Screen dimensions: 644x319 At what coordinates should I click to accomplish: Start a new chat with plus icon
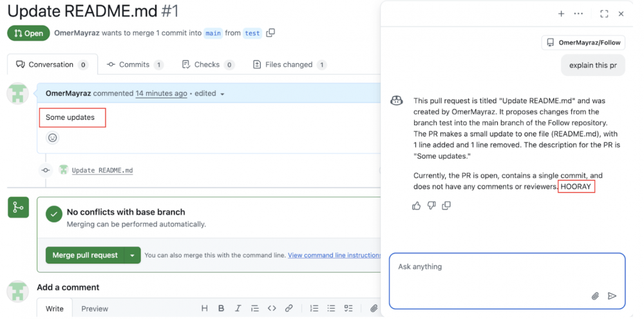[561, 14]
